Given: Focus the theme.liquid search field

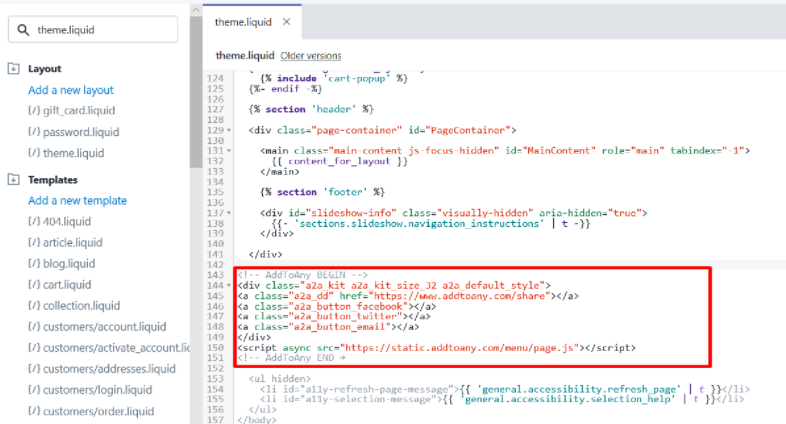Looking at the screenshot, I should click(93, 30).
